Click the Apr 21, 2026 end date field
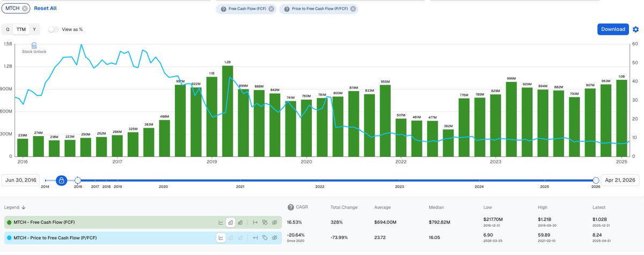 click(x=620, y=181)
